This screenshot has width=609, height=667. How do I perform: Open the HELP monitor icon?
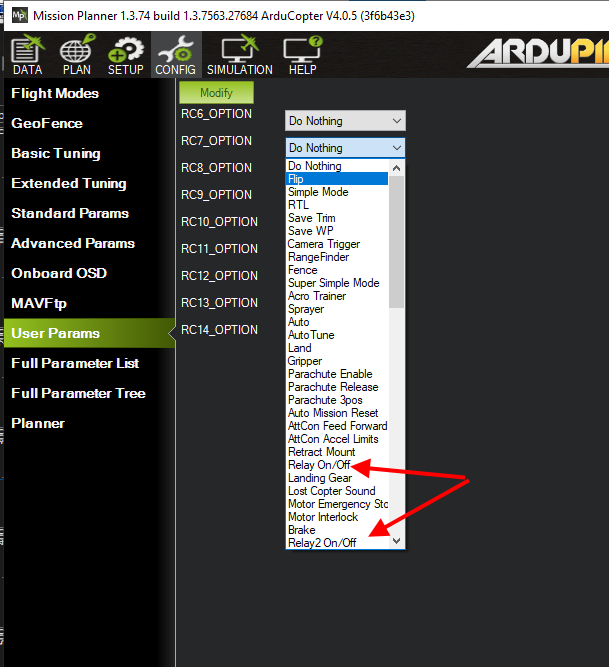click(x=302, y=52)
